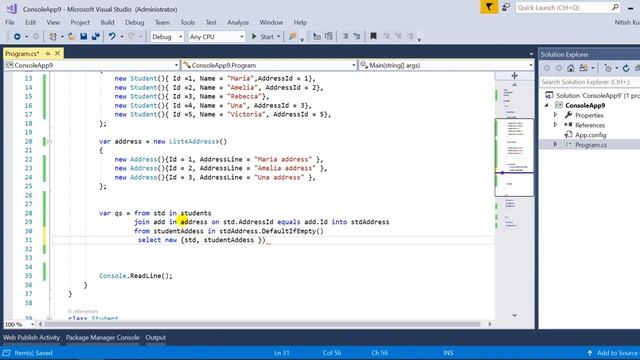Open the View menu
The width and height of the screenshot is (640, 360).
pyautogui.click(x=53, y=22)
